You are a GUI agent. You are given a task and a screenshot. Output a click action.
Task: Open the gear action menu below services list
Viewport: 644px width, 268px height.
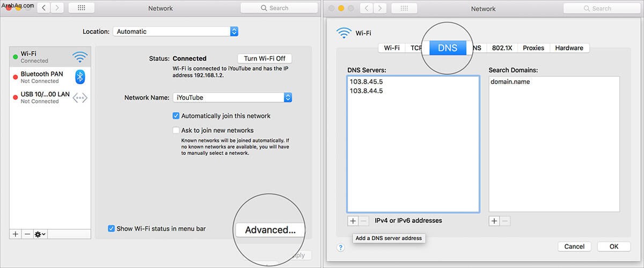40,234
